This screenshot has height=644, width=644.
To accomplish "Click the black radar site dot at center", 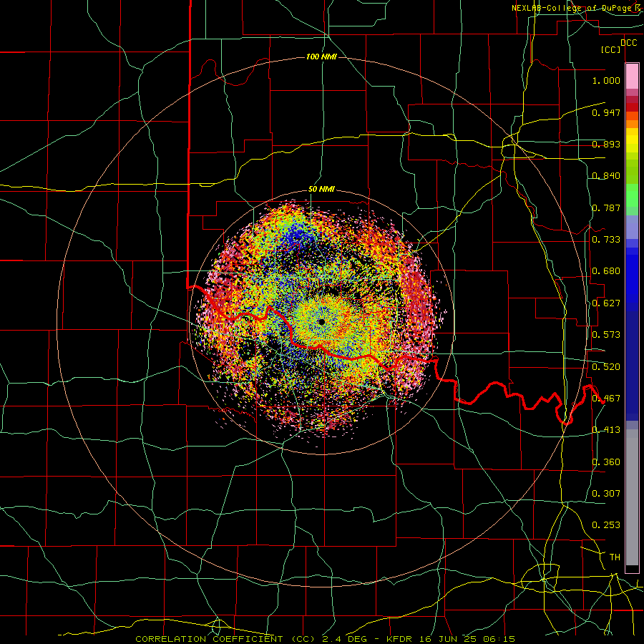I will tap(321, 322).
